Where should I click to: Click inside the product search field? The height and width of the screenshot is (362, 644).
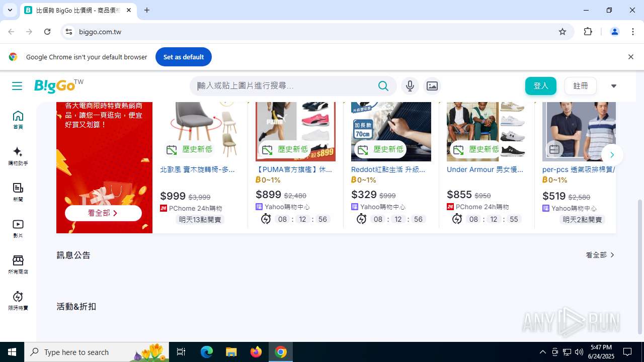pyautogui.click(x=284, y=86)
